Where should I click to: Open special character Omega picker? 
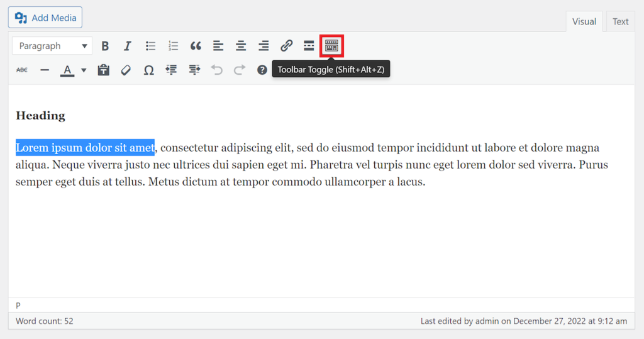pos(148,70)
